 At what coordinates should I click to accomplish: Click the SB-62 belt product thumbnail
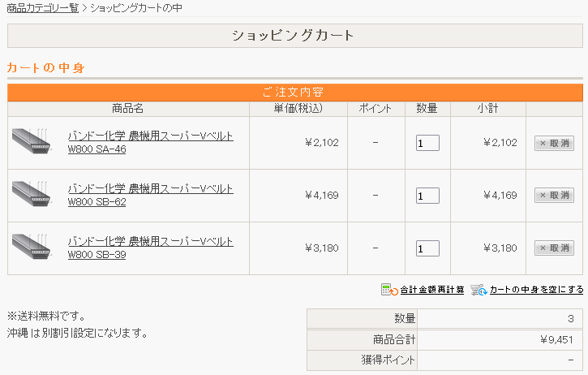coord(32,195)
